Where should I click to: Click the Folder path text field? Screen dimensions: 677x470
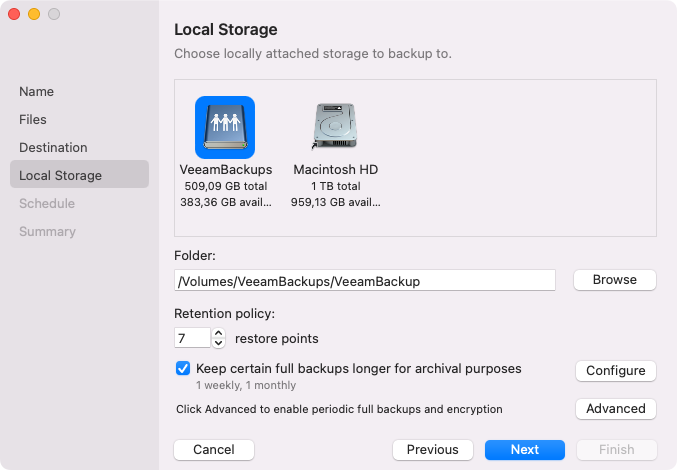[365, 281]
